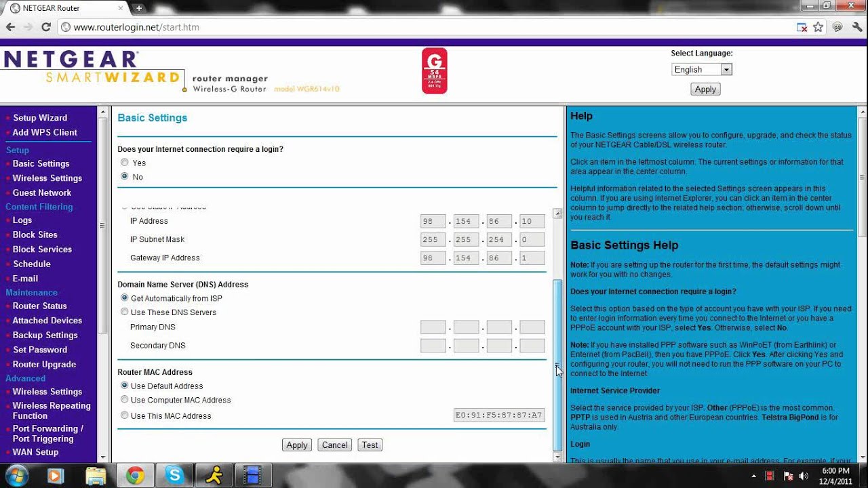This screenshot has width=868, height=488.
Task: Open the film strip video app in taskbar
Action: pyautogui.click(x=253, y=475)
